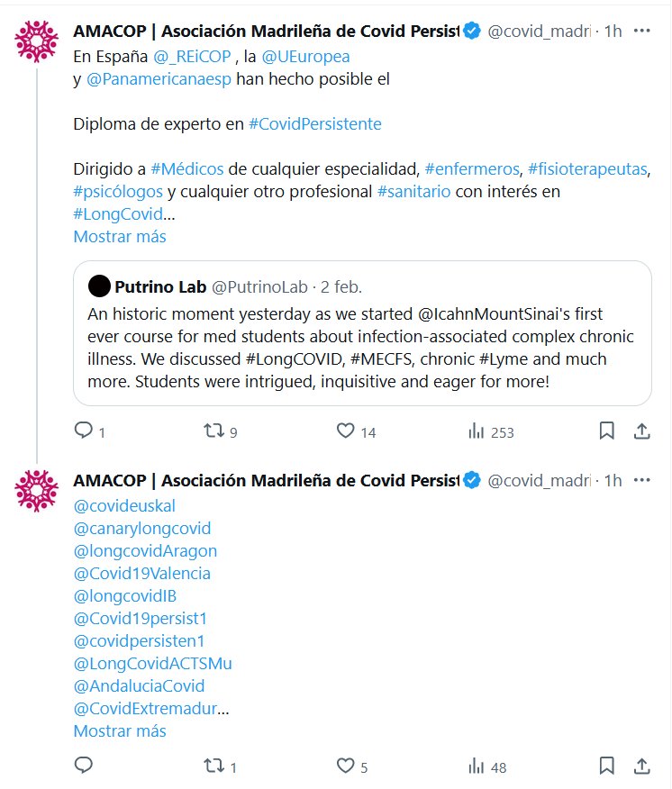The width and height of the screenshot is (672, 789).
Task: Like the tweet with 5 likes
Action: click(345, 766)
